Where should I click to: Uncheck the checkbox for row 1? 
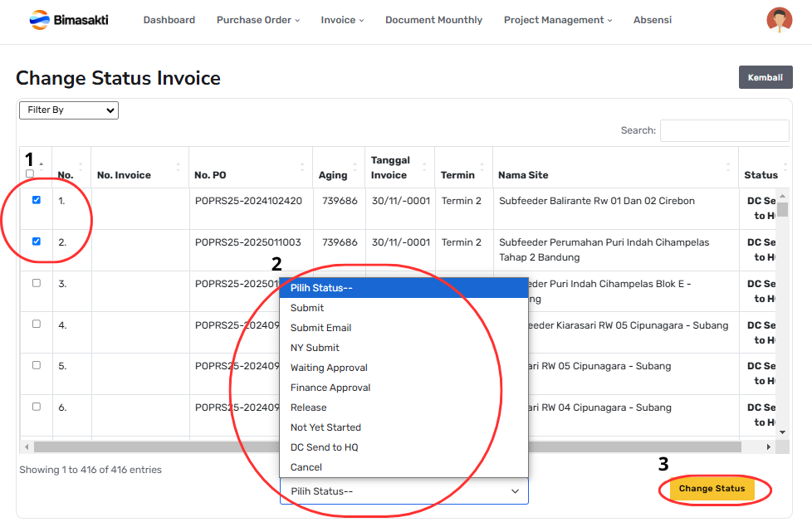point(36,200)
